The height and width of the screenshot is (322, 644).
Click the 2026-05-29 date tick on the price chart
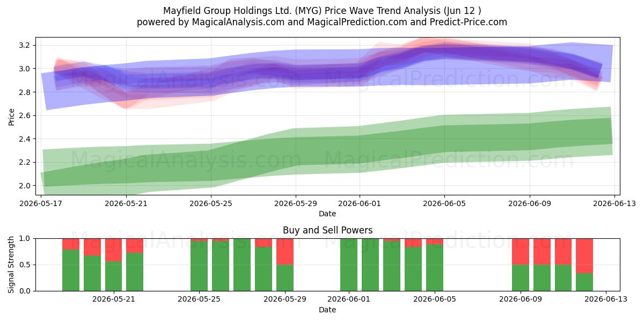point(296,203)
